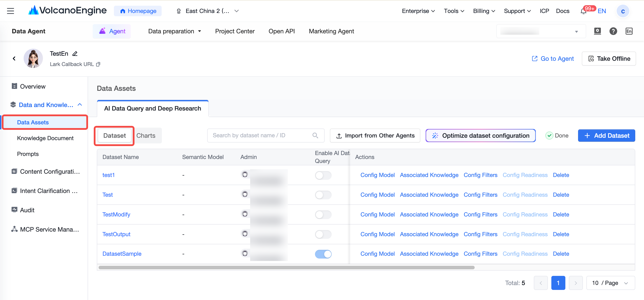
Task: Enable AI Data Query for Test dataset
Action: pyautogui.click(x=323, y=195)
